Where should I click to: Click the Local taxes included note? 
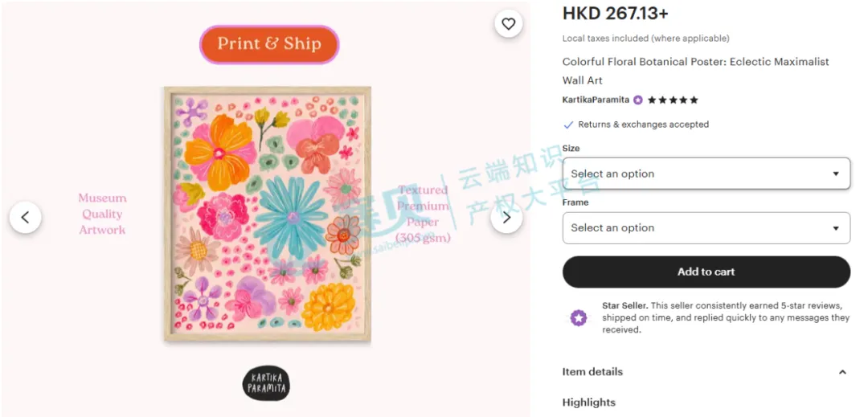(645, 39)
